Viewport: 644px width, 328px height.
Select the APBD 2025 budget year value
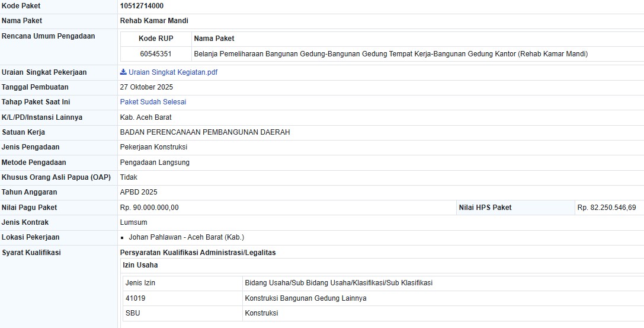point(139,192)
